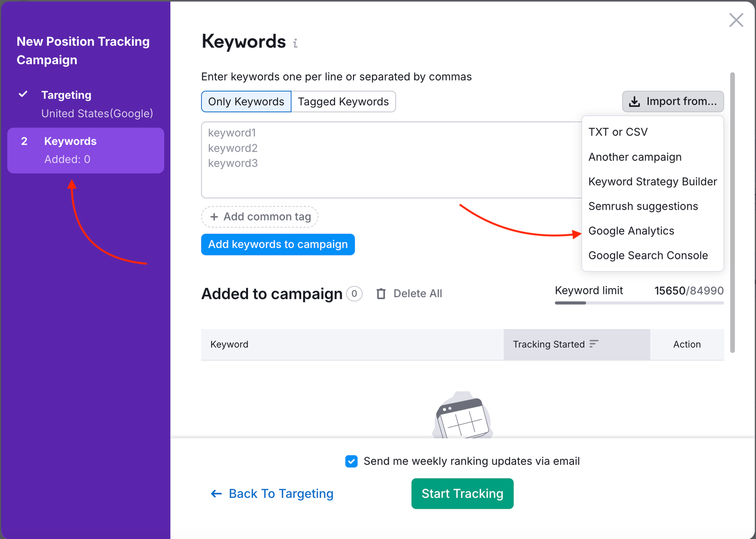The image size is (756, 539).
Task: Toggle weekly ranking updates via email
Action: [x=351, y=461]
